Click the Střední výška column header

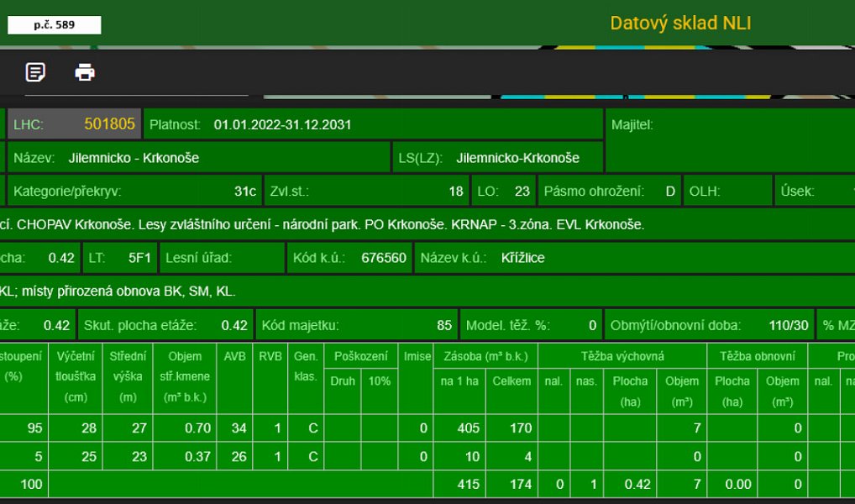pos(128,377)
